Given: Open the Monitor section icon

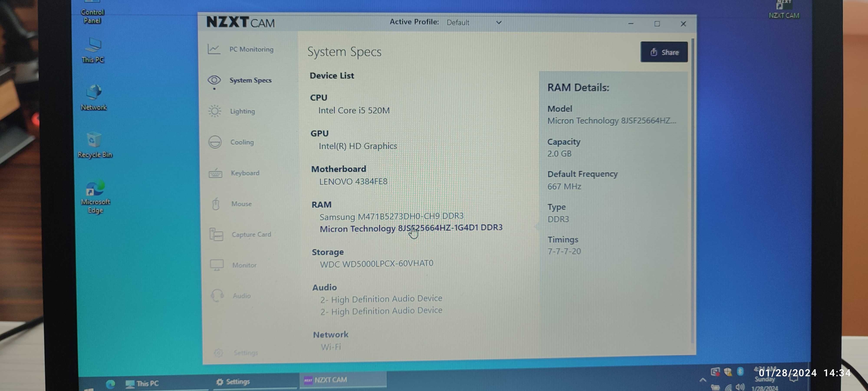Looking at the screenshot, I should [x=217, y=265].
